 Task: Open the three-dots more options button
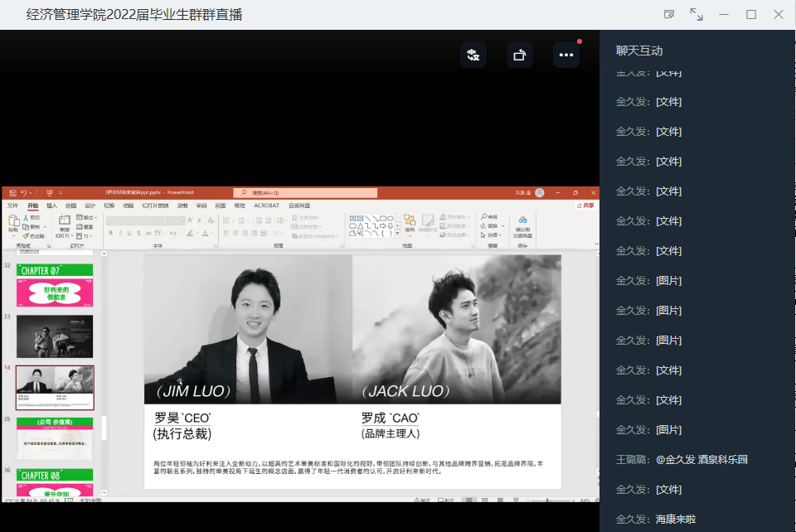coord(566,55)
